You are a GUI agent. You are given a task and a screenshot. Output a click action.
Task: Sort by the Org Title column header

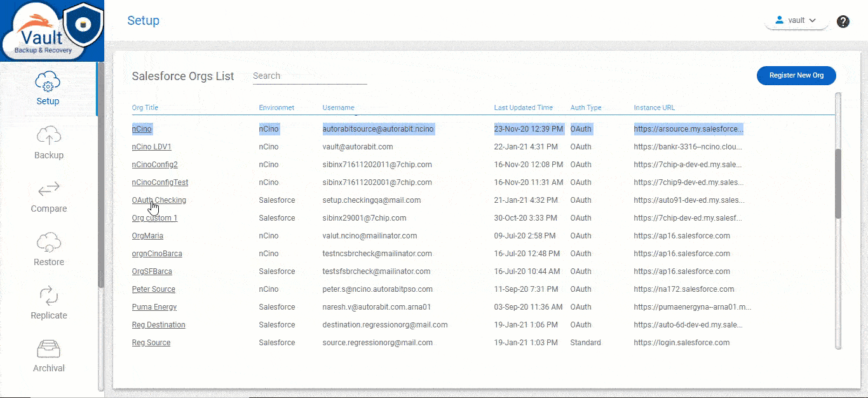145,107
